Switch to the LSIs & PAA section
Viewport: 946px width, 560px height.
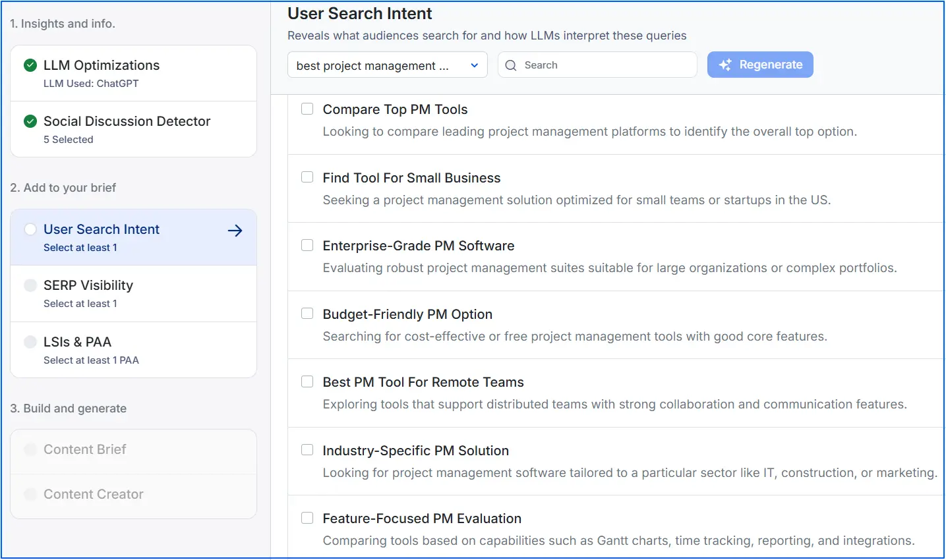[x=78, y=342]
